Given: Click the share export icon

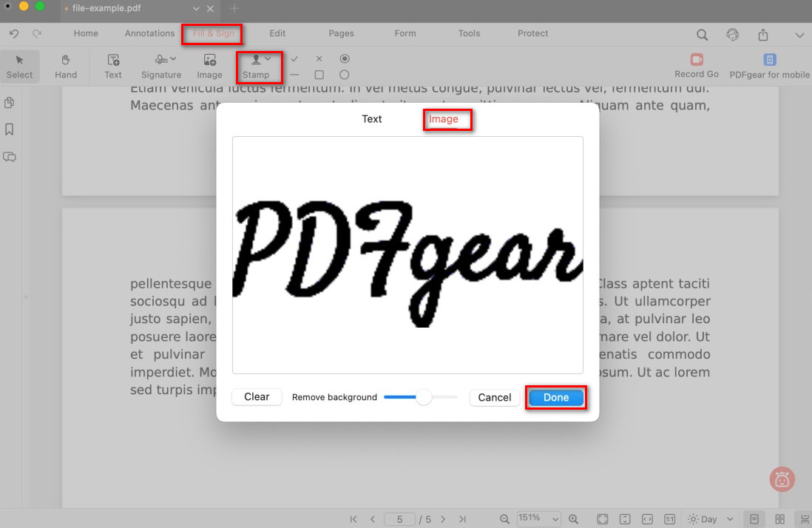Looking at the screenshot, I should click(762, 35).
